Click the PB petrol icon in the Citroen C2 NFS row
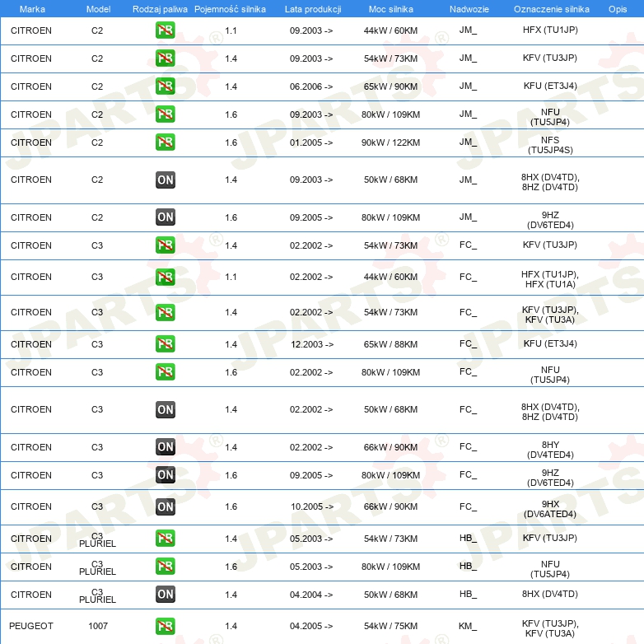The image size is (644, 644). pos(166,142)
